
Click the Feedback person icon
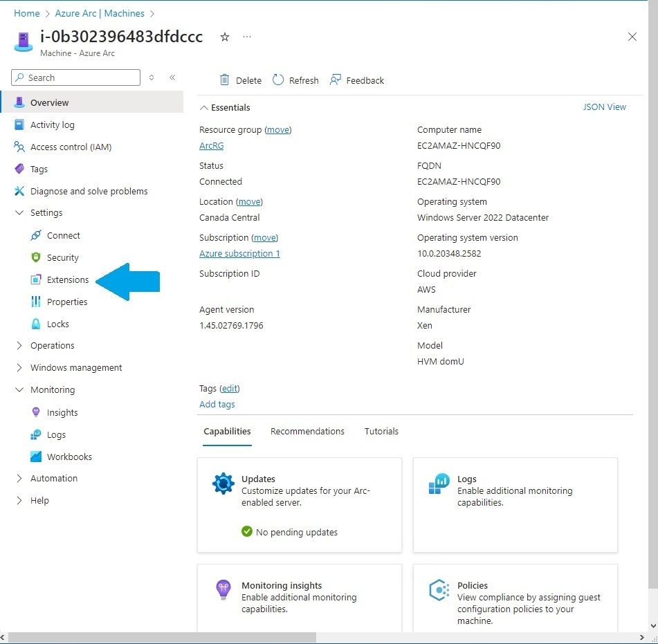tap(336, 80)
